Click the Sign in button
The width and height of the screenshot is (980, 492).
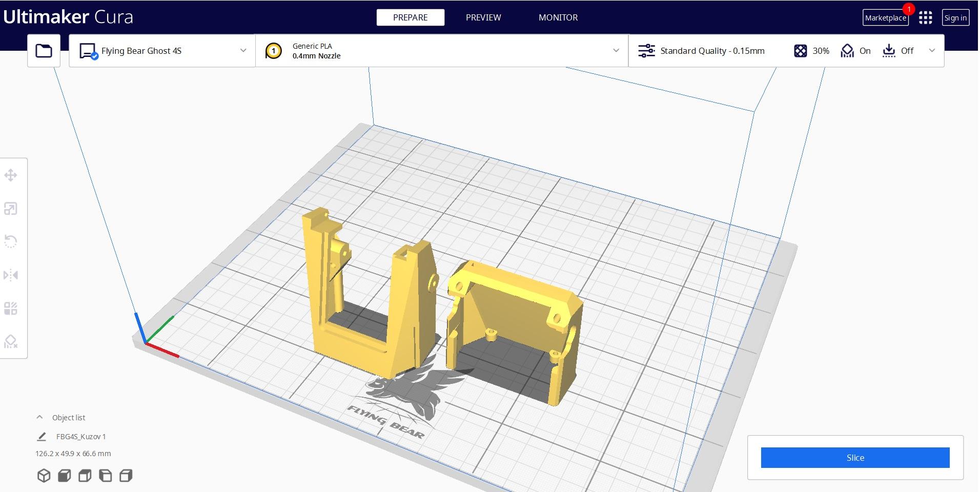click(x=955, y=18)
